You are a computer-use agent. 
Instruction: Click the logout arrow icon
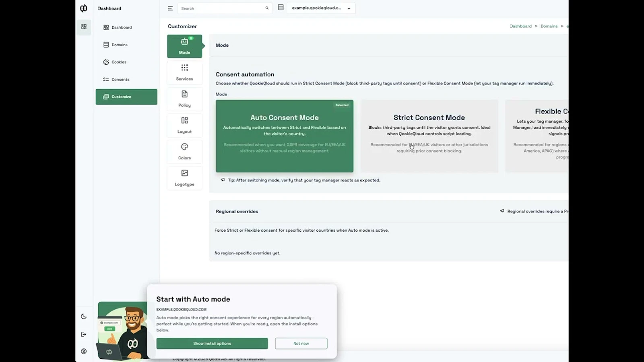point(84,334)
